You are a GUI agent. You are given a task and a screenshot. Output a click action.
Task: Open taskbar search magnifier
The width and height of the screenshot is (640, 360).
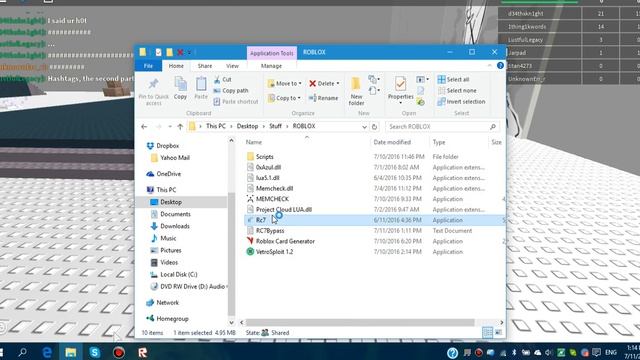click(x=23, y=352)
